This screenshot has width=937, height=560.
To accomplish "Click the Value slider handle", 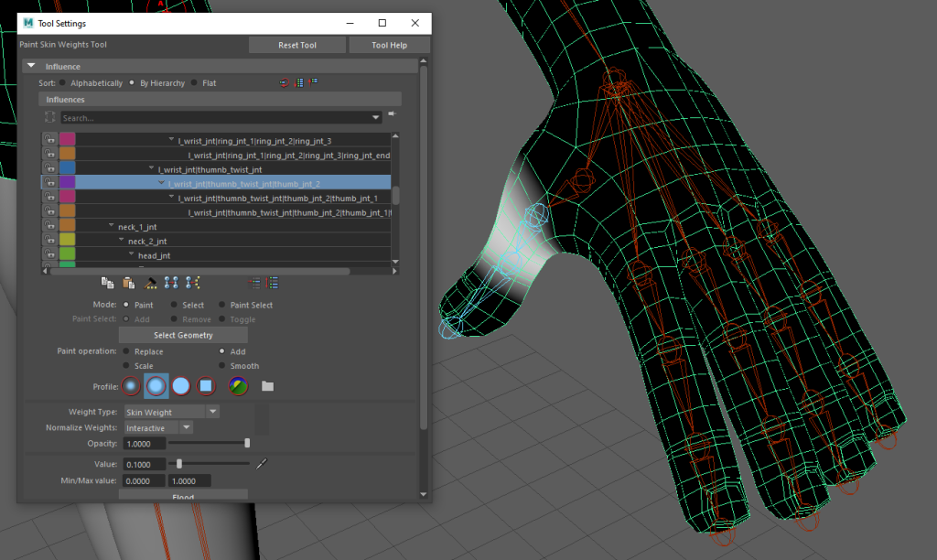I will [x=179, y=463].
